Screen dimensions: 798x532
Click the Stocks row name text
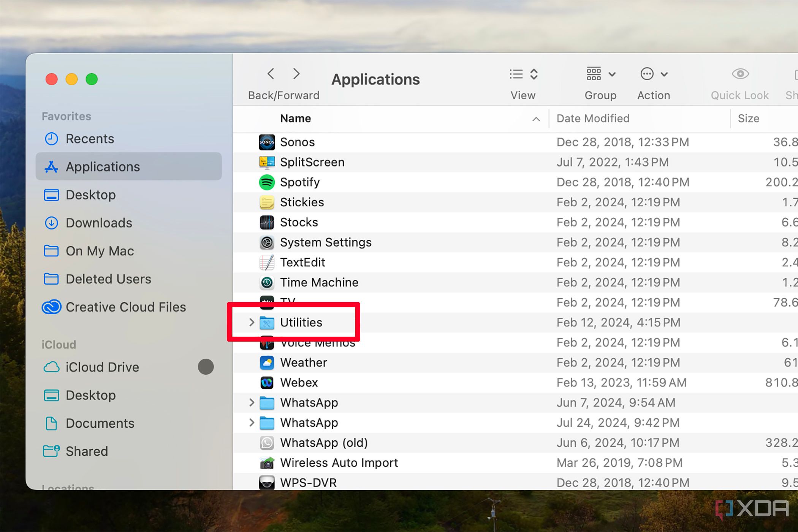tap(299, 222)
